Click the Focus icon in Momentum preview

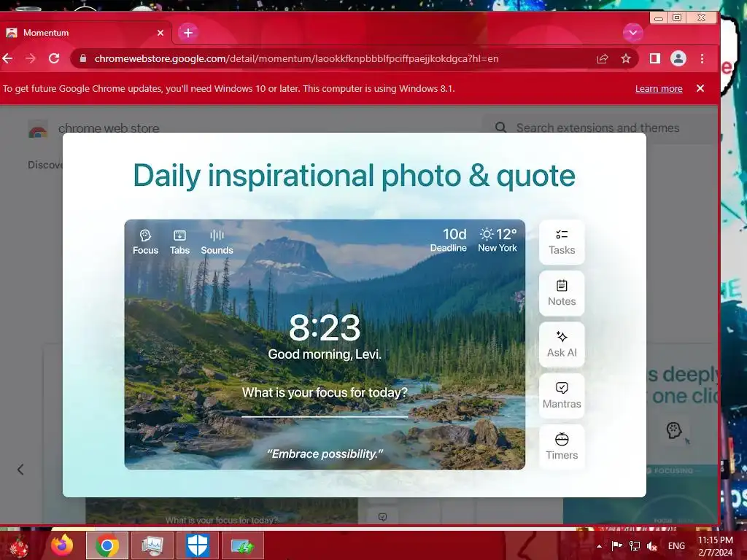pos(145,242)
